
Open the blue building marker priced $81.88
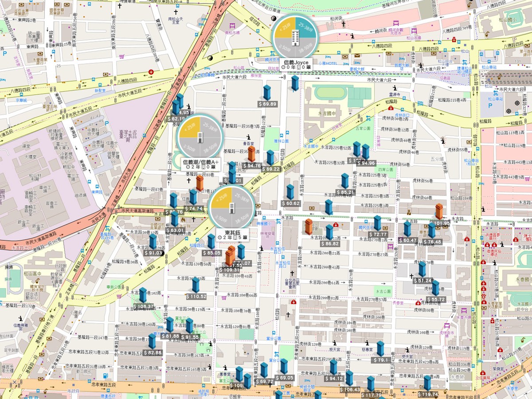pos(170,325)
